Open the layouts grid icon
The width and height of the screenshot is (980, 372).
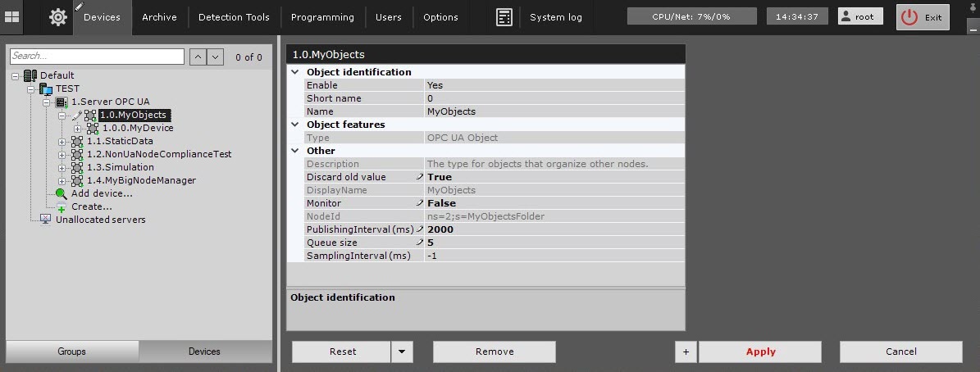click(12, 17)
